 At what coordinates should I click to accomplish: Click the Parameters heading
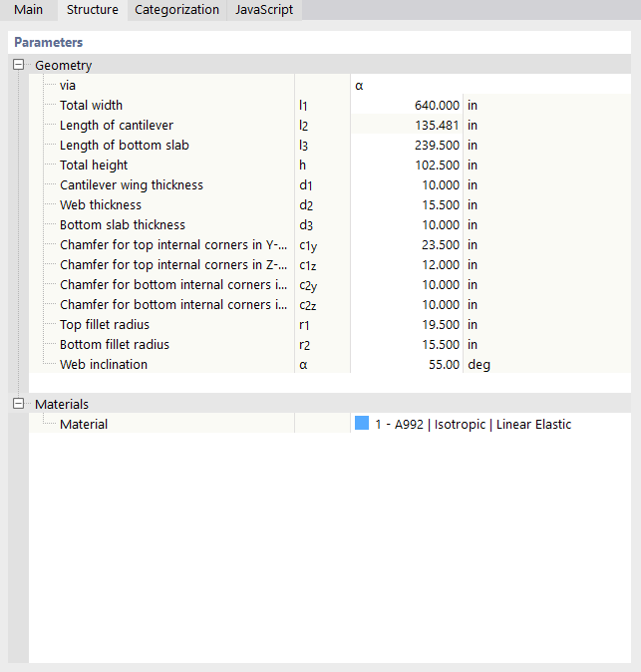click(49, 42)
